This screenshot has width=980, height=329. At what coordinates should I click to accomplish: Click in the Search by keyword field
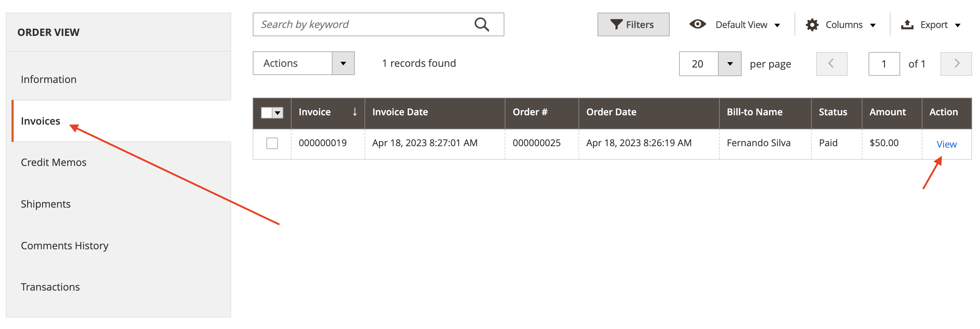point(361,25)
